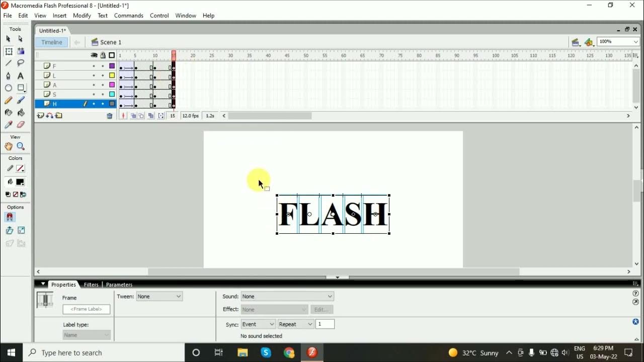The image size is (644, 362).
Task: Select the Selection arrow tool
Action: tap(8, 39)
